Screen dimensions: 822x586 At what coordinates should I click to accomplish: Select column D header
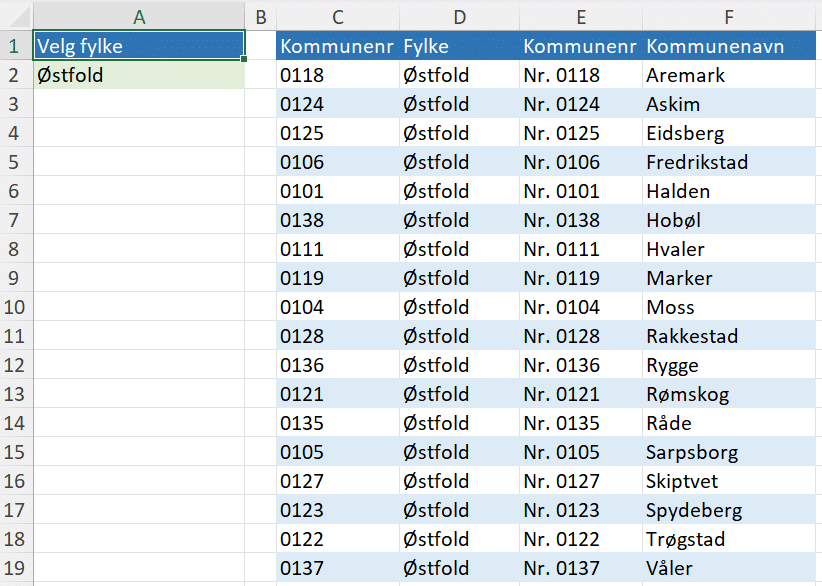click(x=459, y=16)
